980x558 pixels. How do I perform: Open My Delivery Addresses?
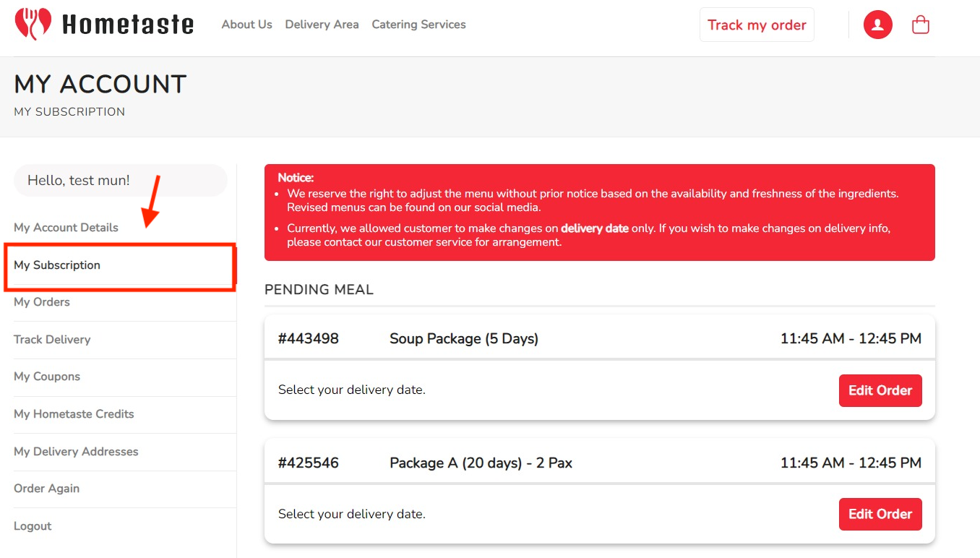click(76, 452)
